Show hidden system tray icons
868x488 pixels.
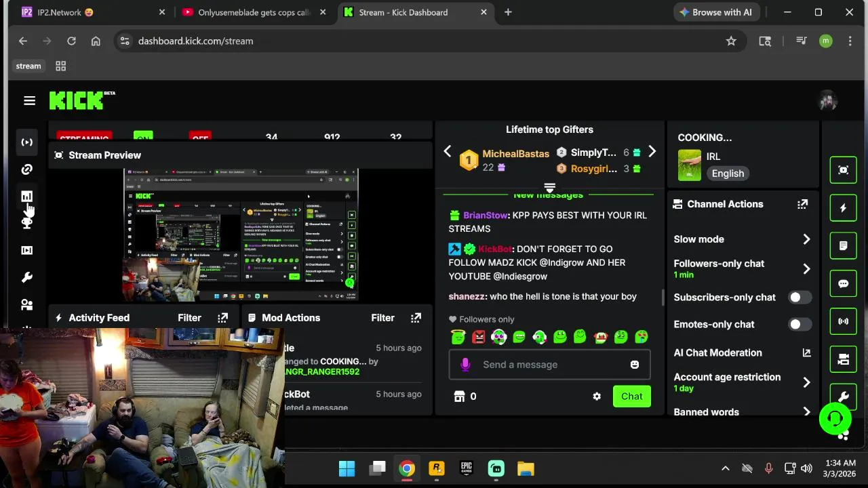(x=726, y=468)
